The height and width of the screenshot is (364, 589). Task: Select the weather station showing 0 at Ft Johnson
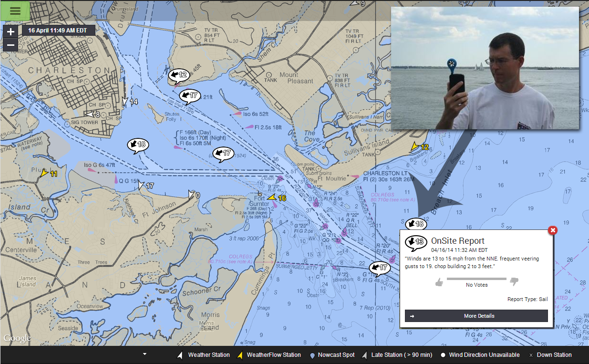(x=194, y=195)
